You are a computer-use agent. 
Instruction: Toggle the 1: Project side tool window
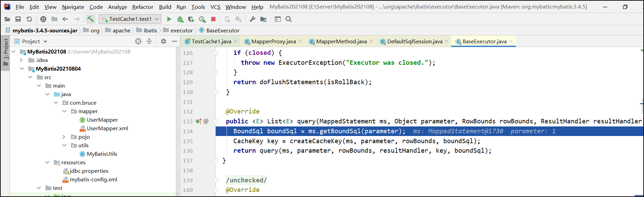click(5, 53)
